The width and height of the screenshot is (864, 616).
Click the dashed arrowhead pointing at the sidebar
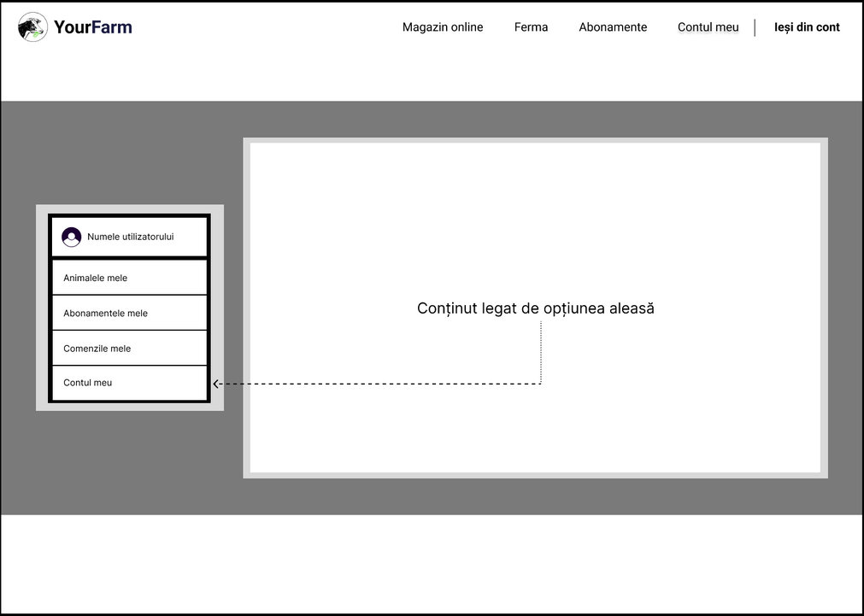216,384
